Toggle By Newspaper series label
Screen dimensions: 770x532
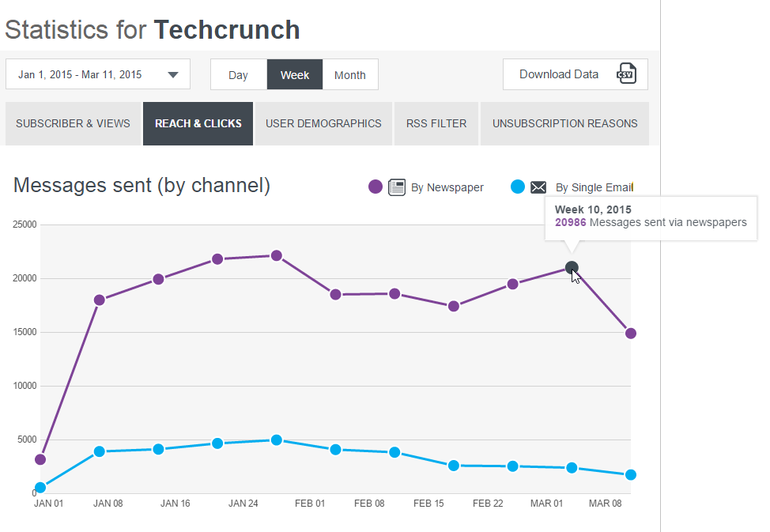[x=447, y=187]
